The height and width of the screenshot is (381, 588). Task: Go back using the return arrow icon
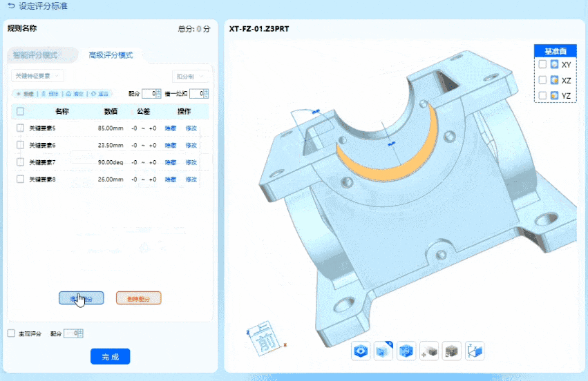(x=11, y=6)
